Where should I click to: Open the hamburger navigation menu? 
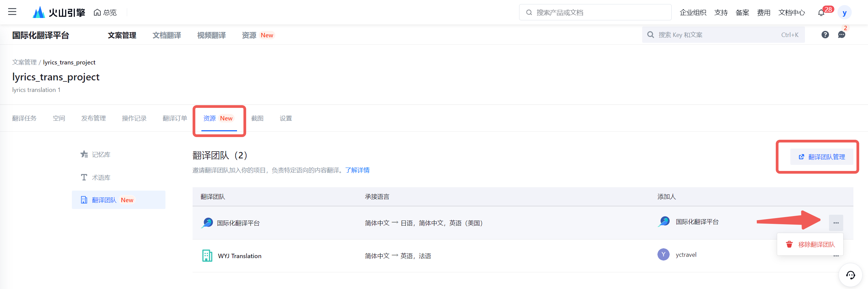point(12,12)
